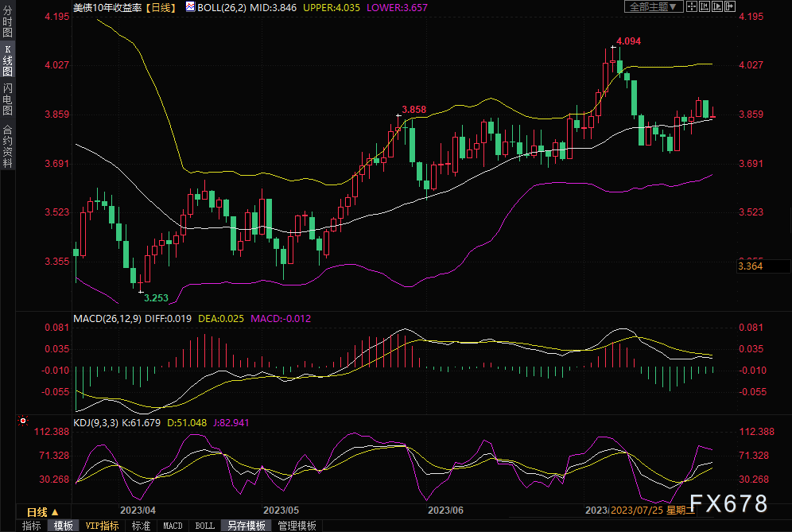Click the BOLL indicator chart icon
Viewport: 792px width, 532px height.
tap(188, 6)
